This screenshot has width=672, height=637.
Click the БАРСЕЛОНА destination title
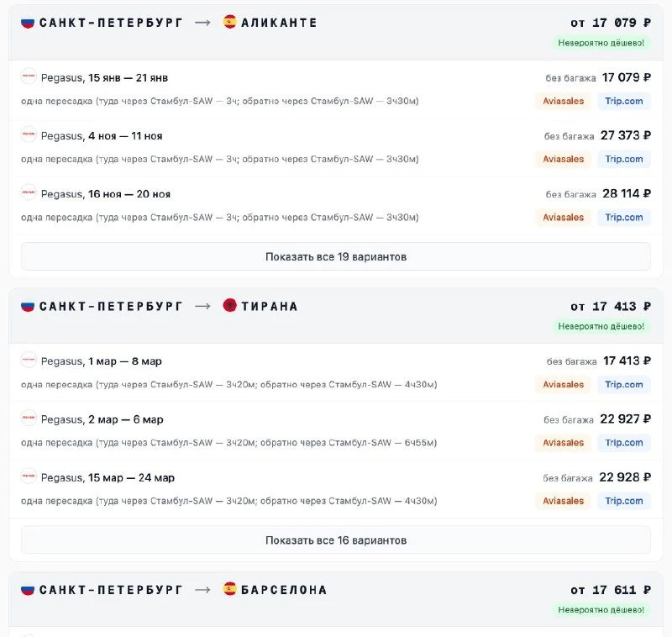click(284, 590)
